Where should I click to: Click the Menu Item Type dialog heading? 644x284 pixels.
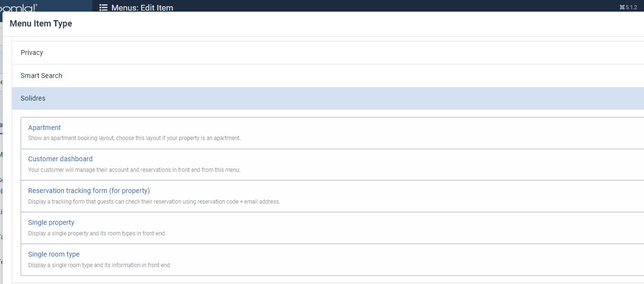tap(41, 24)
